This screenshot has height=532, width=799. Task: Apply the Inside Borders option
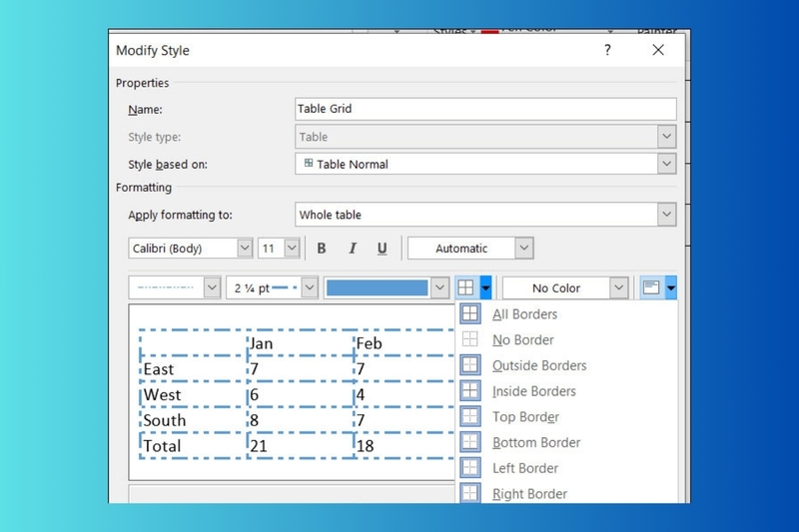click(470, 391)
